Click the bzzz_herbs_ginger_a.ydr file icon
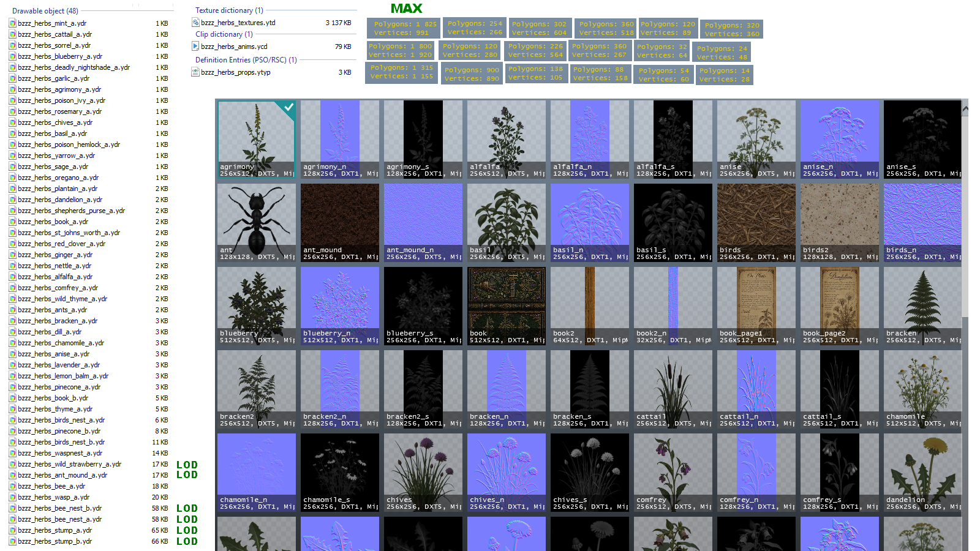Viewport: 980px width, 551px height. coord(12,255)
